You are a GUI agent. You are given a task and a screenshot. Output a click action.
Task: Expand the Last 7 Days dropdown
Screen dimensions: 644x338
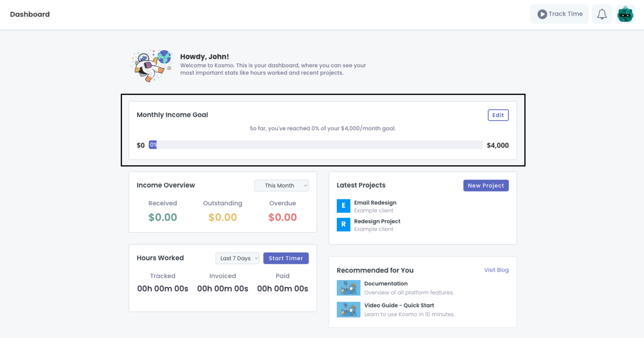(x=237, y=258)
